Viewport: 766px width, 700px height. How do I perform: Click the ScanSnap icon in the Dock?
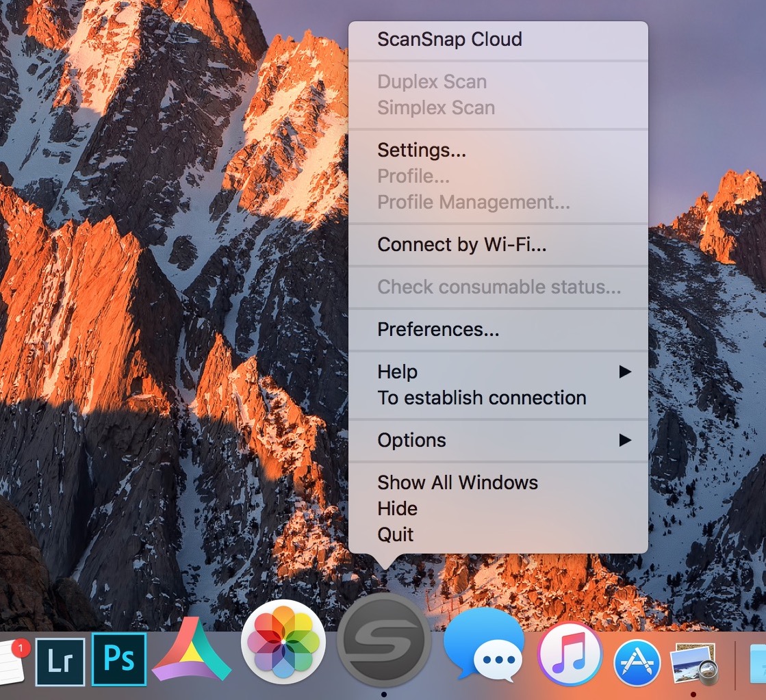(384, 639)
